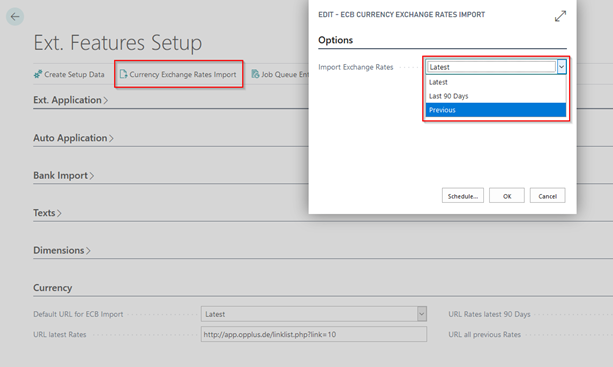Click the Default URL for ECB Import label
The image size is (613, 367).
78,314
